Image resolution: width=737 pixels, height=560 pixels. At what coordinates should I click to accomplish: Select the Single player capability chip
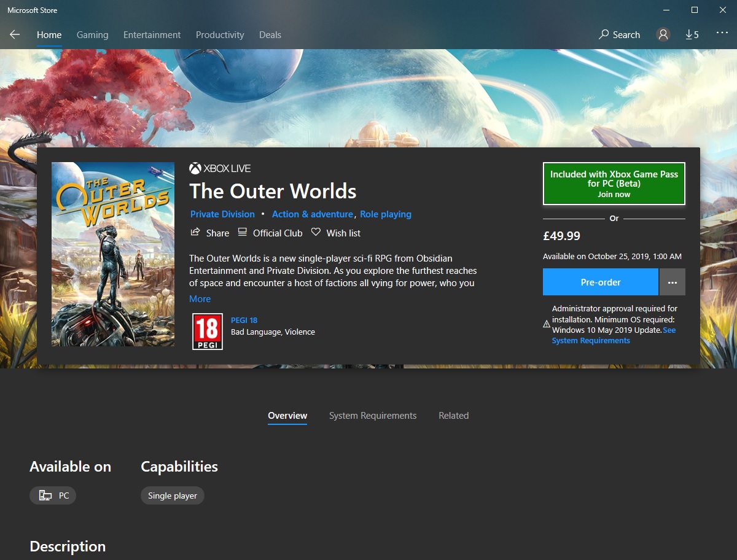[x=173, y=496]
